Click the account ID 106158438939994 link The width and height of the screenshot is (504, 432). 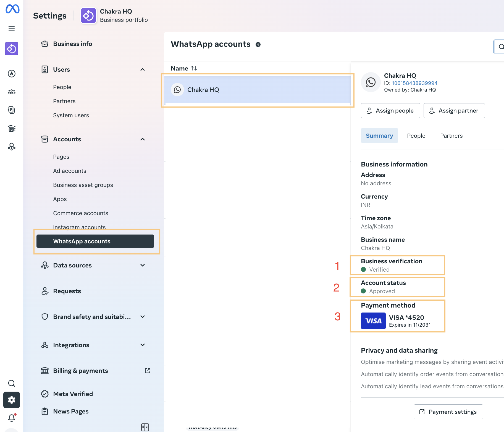pyautogui.click(x=414, y=83)
